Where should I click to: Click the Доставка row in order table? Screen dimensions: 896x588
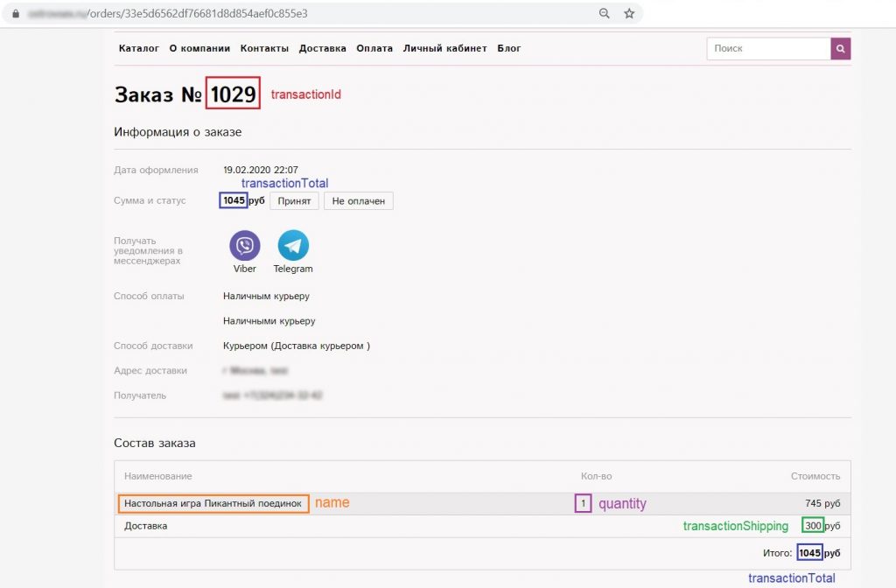point(146,526)
